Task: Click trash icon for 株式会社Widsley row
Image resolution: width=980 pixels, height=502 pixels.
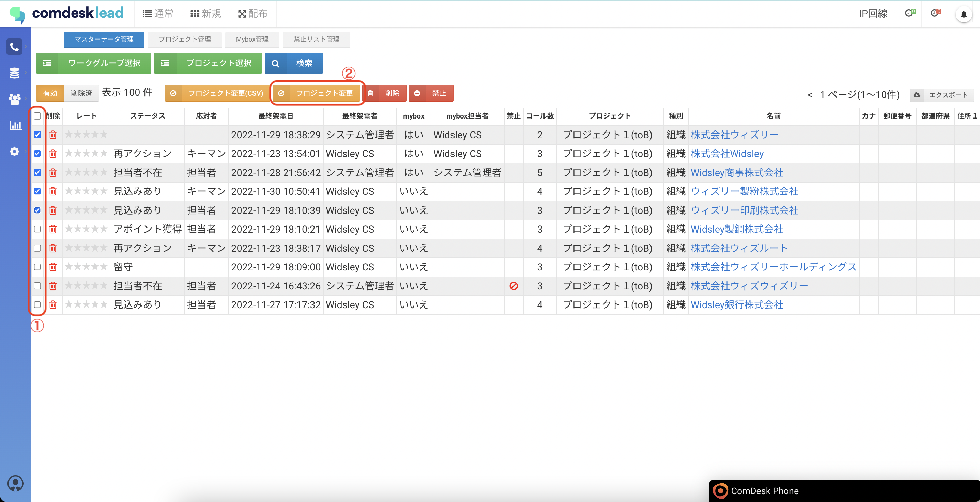Action: 53,154
